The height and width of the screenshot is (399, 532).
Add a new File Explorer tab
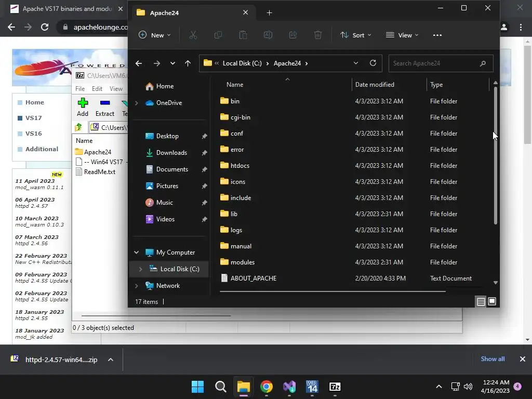(270, 13)
